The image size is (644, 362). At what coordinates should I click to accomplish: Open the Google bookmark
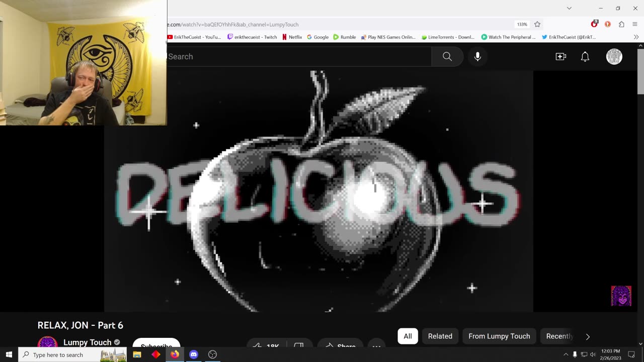(317, 37)
